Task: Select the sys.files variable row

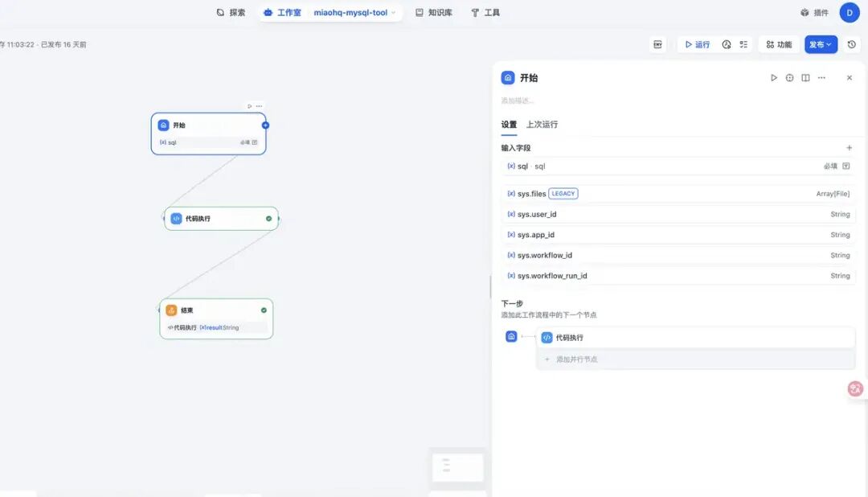Action: point(678,193)
